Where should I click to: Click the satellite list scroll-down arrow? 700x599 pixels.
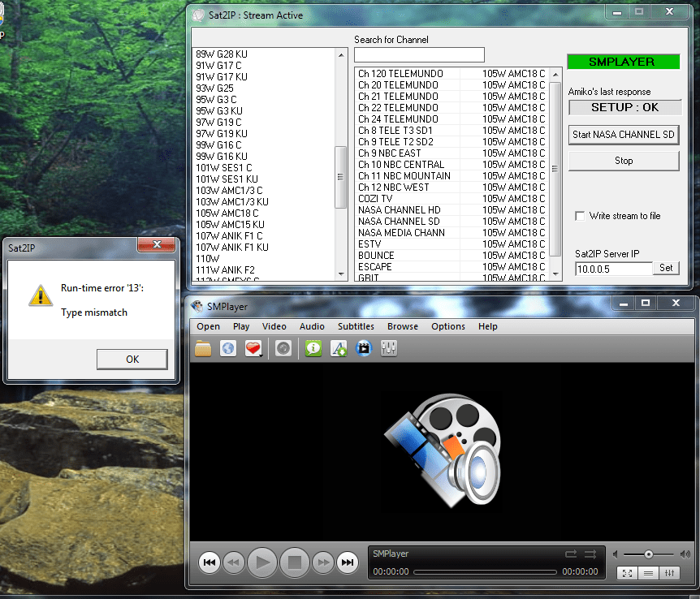pyautogui.click(x=341, y=274)
